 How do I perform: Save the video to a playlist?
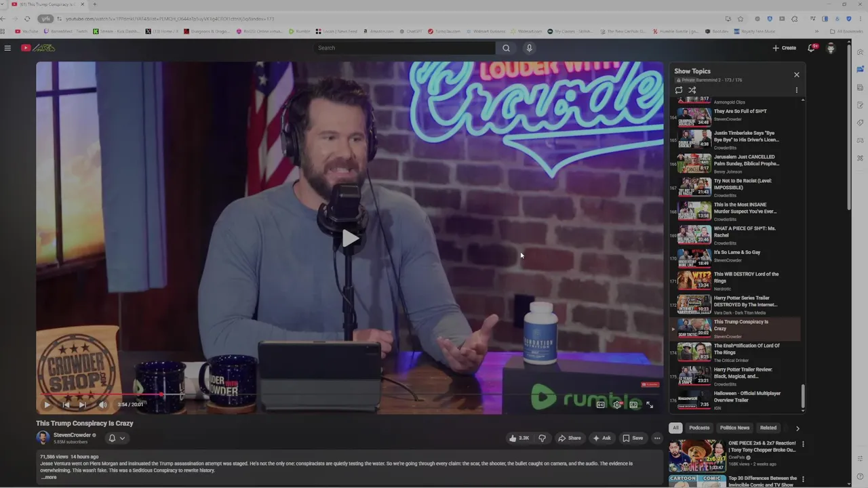coord(633,438)
